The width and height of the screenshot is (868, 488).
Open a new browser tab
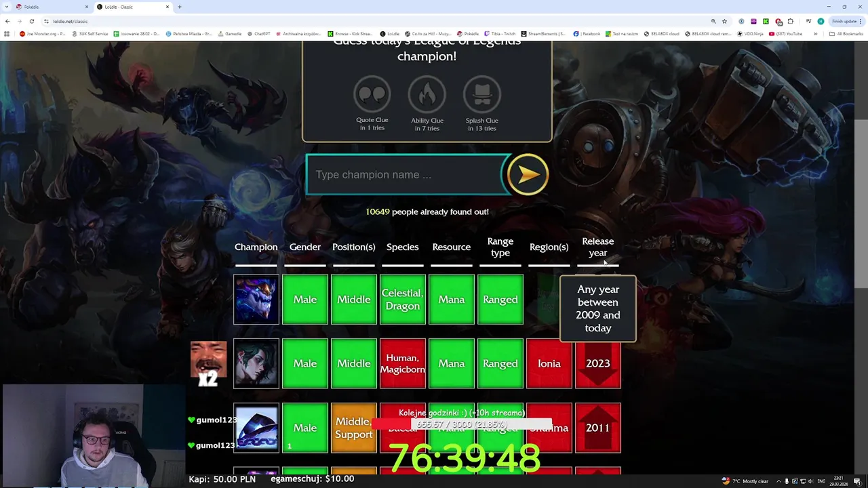[x=180, y=7]
